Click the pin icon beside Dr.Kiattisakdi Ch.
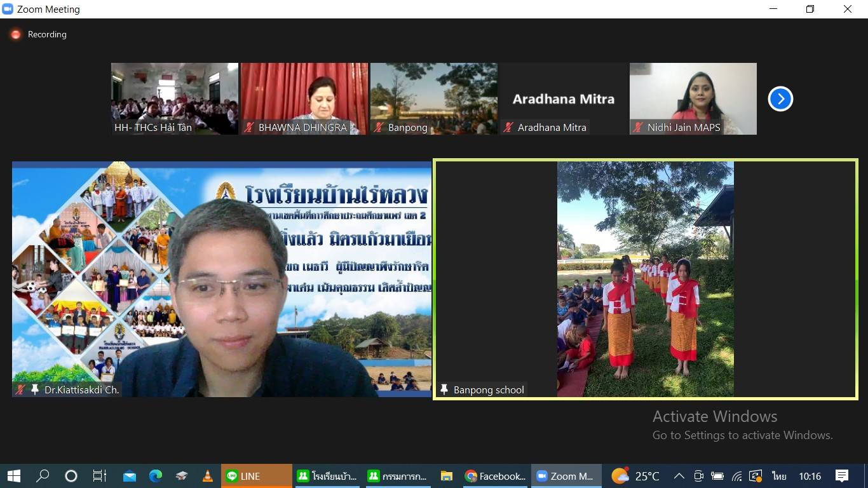 [35, 390]
